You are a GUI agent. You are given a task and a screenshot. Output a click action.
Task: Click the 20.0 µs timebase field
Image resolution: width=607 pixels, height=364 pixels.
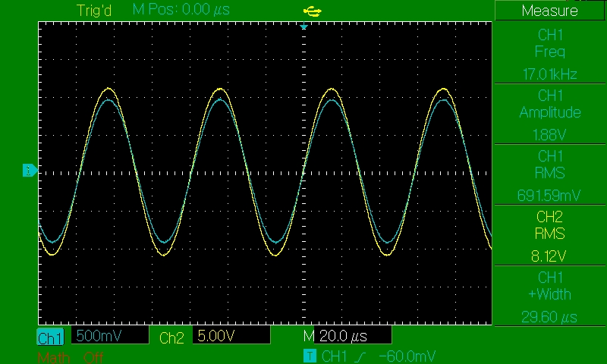353,336
